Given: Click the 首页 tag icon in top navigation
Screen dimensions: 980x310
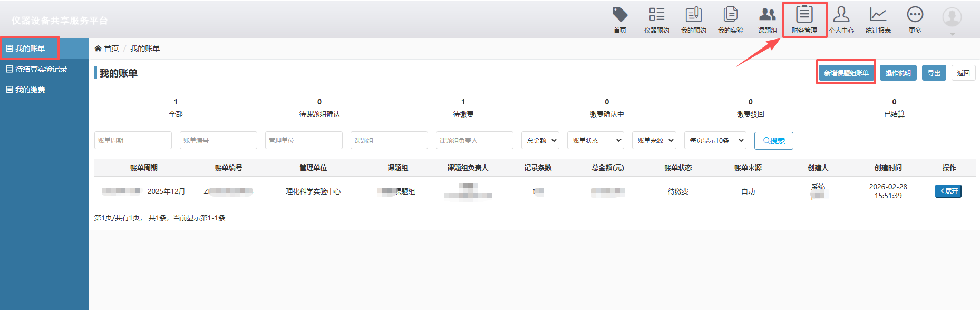Looking at the screenshot, I should click(x=620, y=15).
